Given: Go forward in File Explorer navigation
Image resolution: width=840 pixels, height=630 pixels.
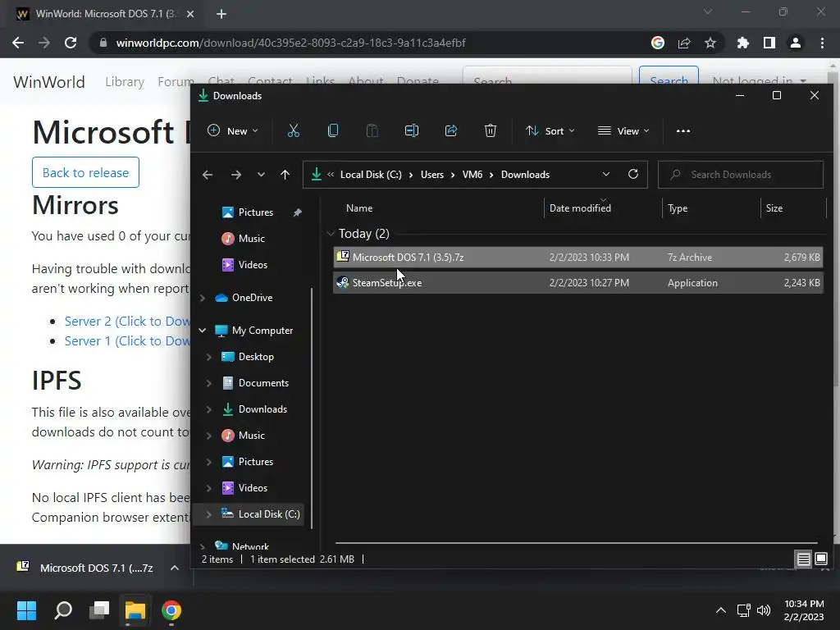Looking at the screenshot, I should (x=235, y=175).
